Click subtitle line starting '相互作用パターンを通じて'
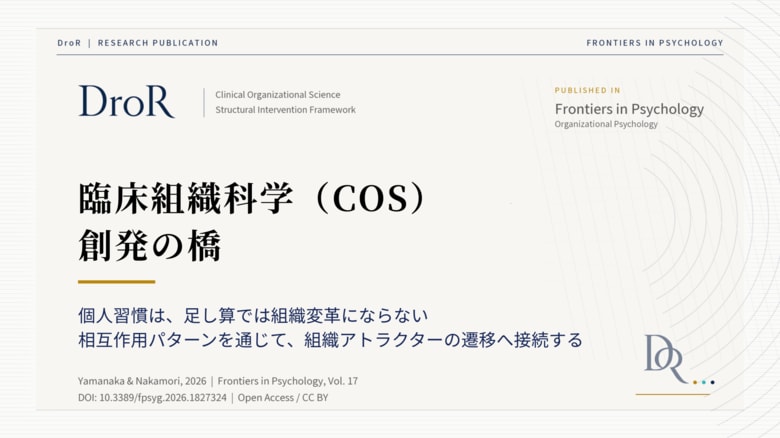This screenshot has width=780, height=438. pos(330,340)
